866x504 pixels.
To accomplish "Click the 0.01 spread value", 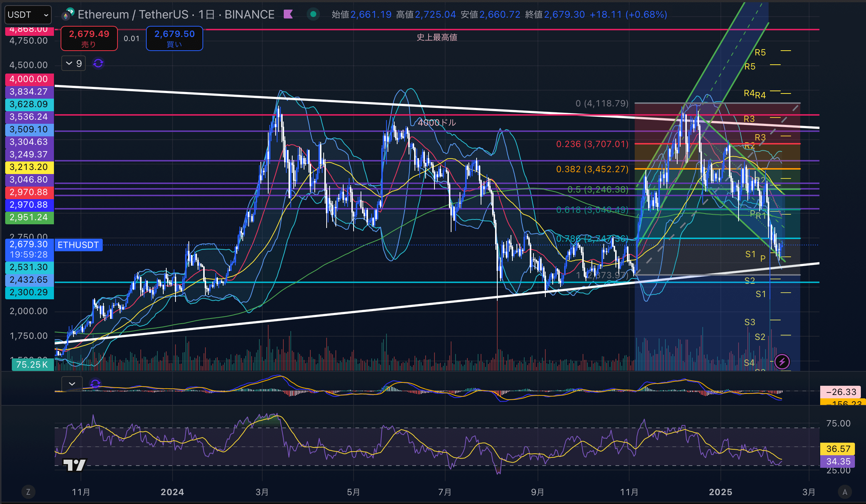I will coord(132,38).
